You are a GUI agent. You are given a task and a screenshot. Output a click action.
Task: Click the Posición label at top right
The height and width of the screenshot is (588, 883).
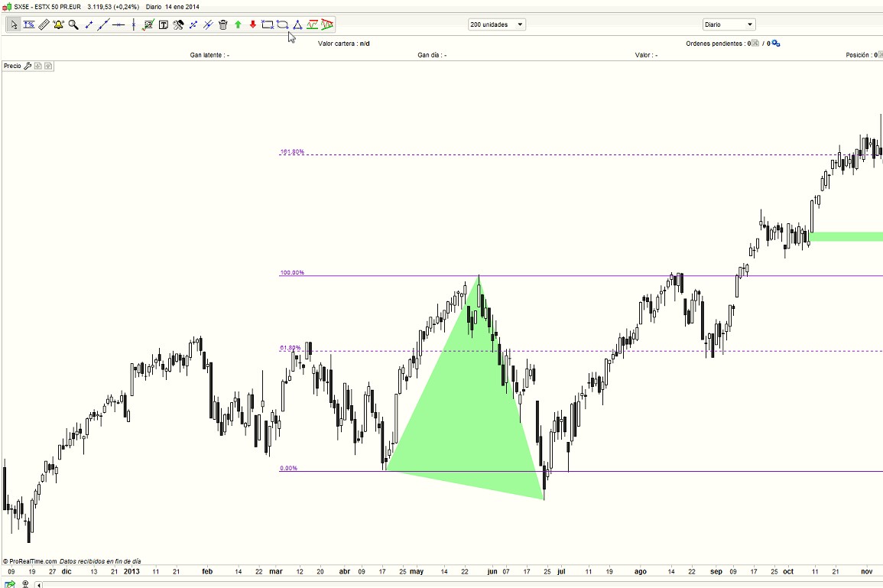click(x=862, y=55)
